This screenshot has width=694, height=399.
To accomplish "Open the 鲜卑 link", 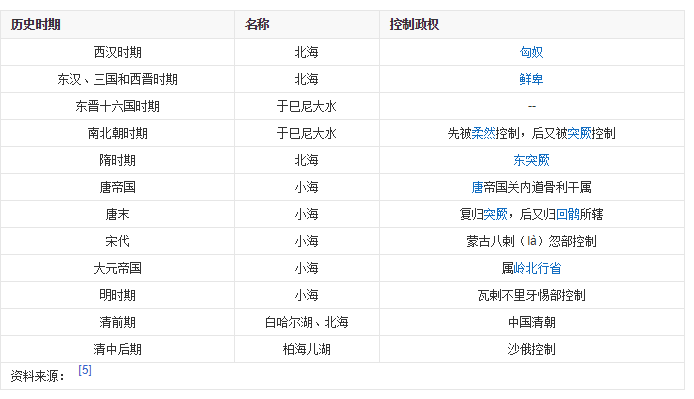I will [x=531, y=79].
